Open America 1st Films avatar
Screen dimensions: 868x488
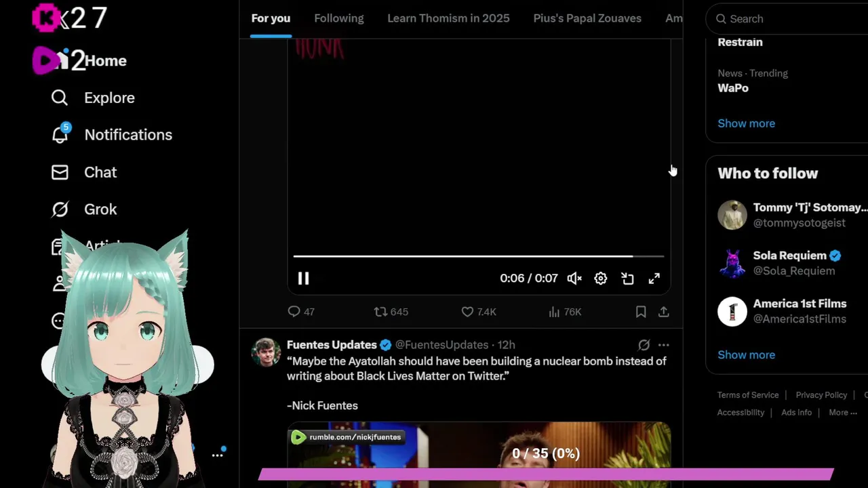point(732,311)
